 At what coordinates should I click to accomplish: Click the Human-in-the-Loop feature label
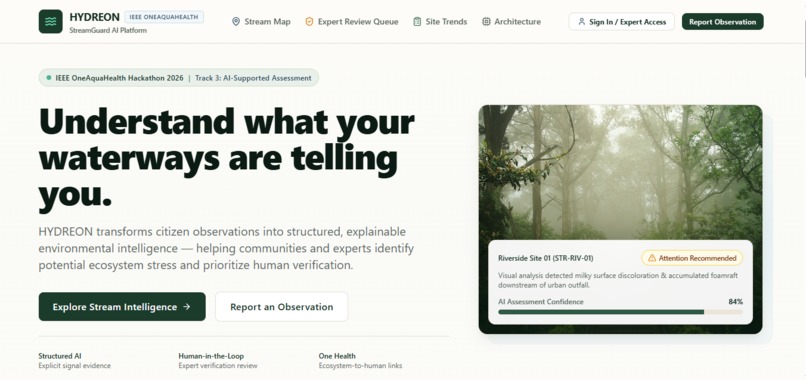pos(211,356)
